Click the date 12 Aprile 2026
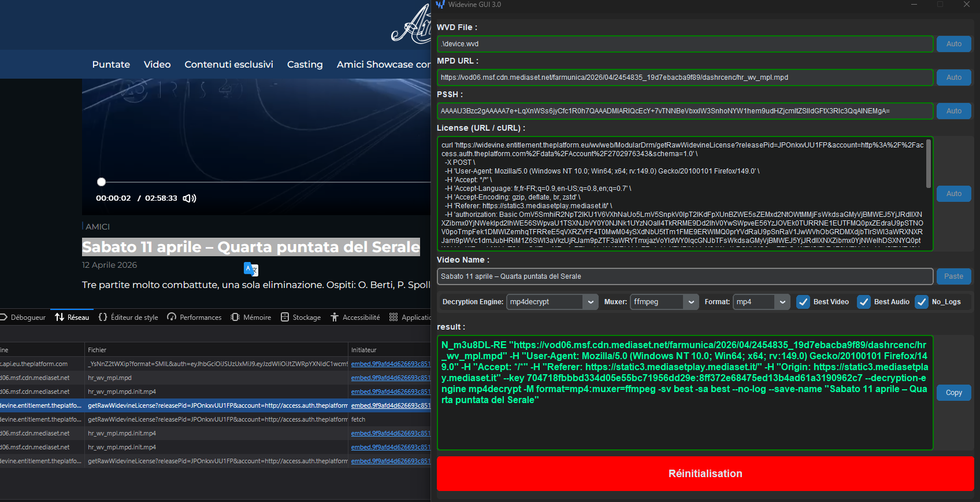The image size is (980, 502). (109, 265)
